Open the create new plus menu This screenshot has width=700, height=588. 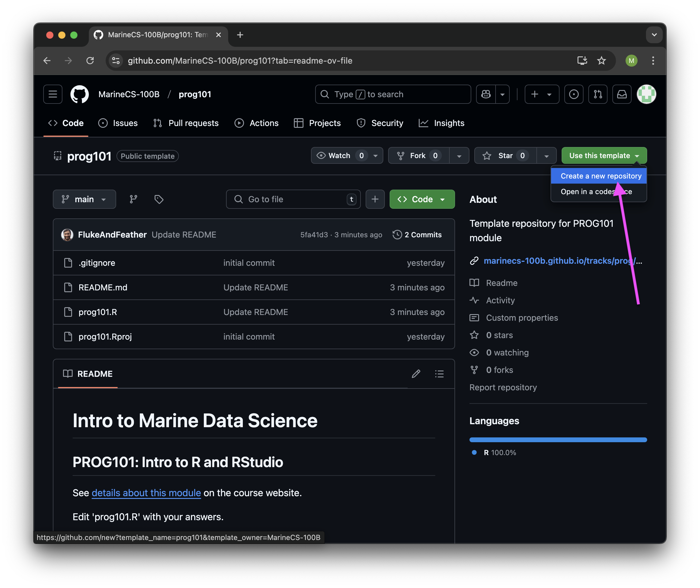point(542,94)
